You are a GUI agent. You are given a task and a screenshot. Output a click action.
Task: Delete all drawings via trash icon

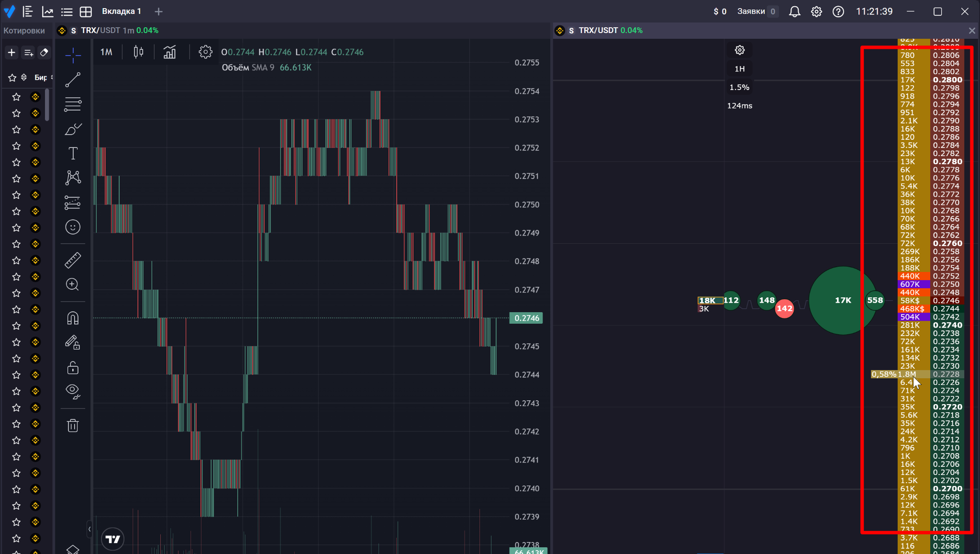73,425
